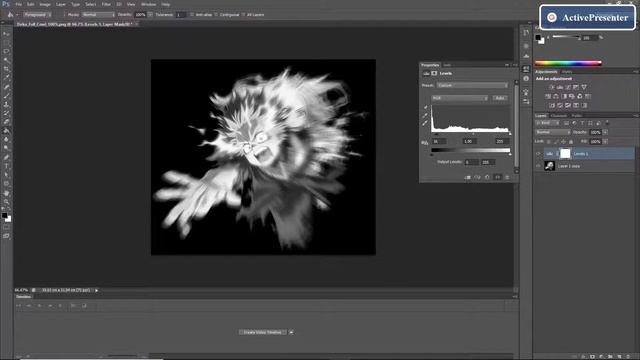Select the Levels 1 layer mask thumbnail
Viewport: 640px width, 360px height.
pos(565,153)
